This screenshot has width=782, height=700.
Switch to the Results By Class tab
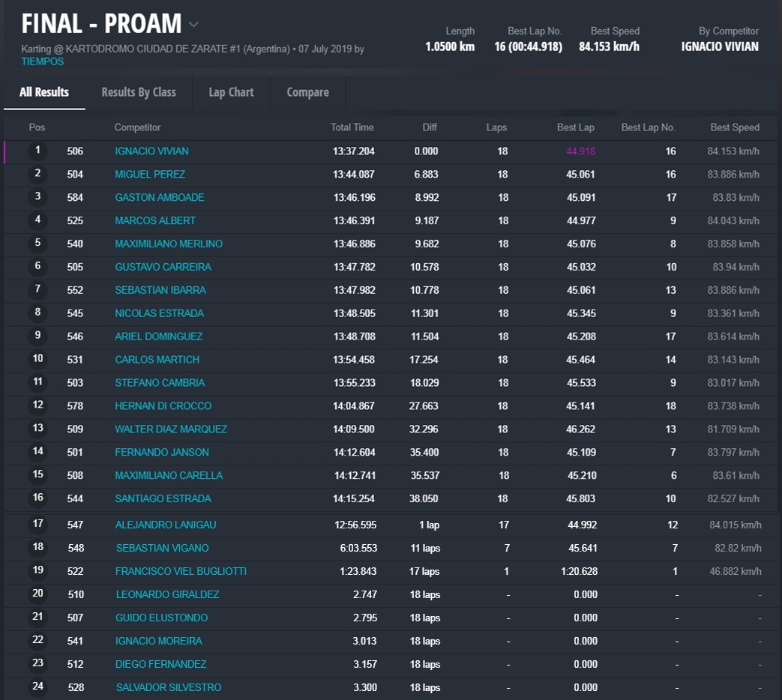pyautogui.click(x=139, y=92)
